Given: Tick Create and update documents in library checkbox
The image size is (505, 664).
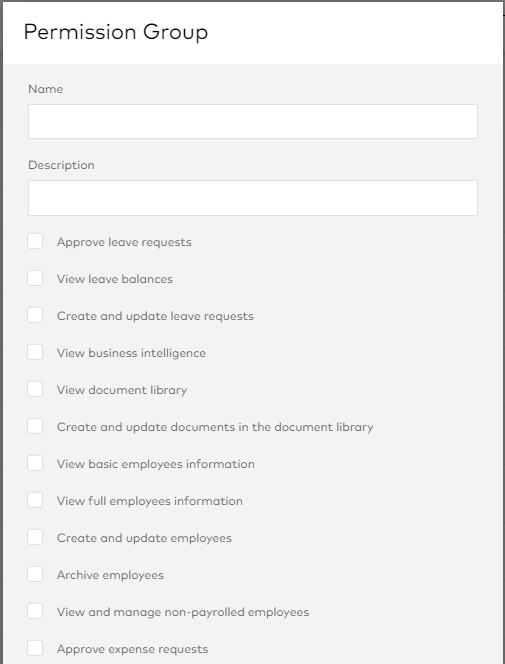Looking at the screenshot, I should point(35,426).
